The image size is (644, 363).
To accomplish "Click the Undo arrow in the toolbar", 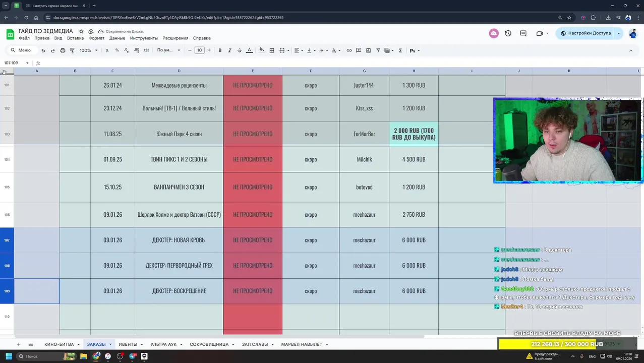I will pyautogui.click(x=43, y=50).
